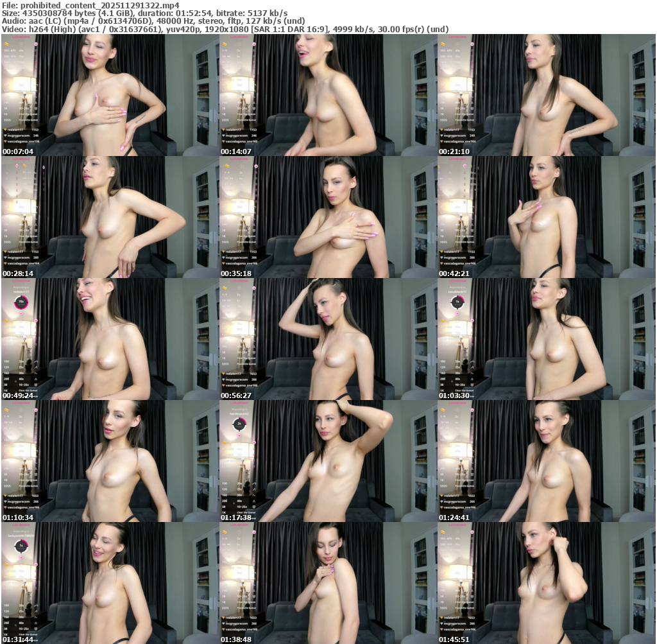Choose the frame timestamped 01:03:30
Viewport: 657px width, 644px height.
[547, 339]
